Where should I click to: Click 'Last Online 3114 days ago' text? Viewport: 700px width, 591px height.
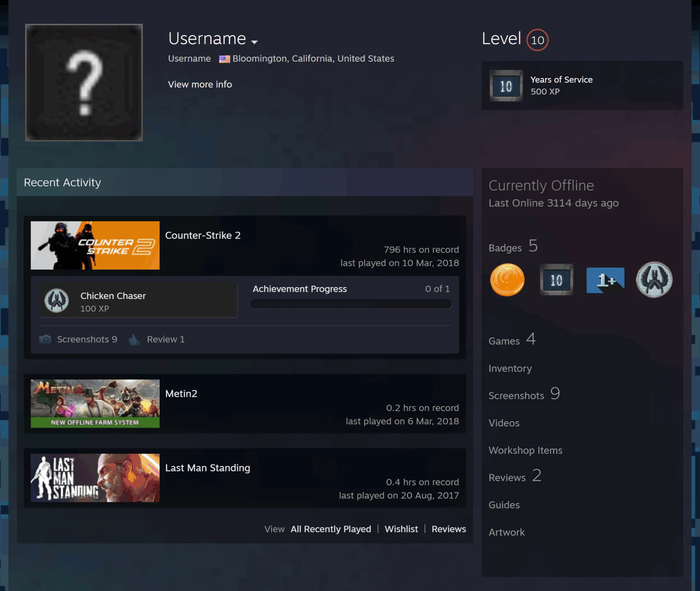[x=553, y=203]
